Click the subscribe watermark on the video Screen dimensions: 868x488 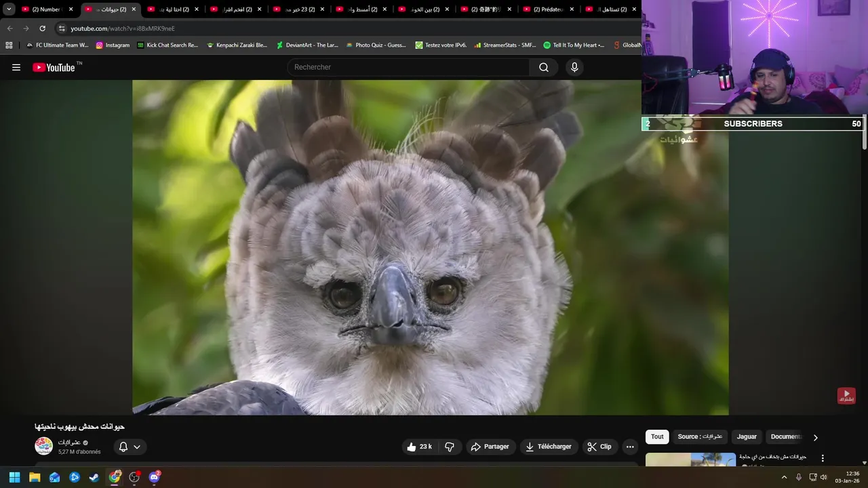click(846, 395)
